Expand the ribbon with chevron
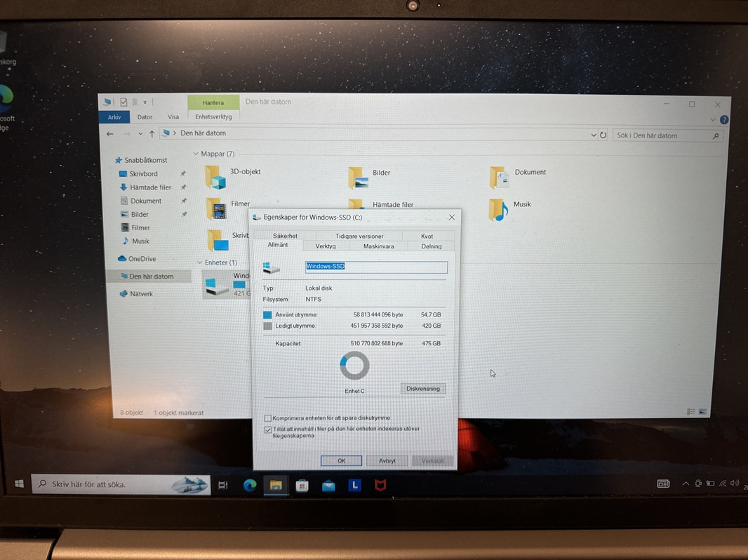This screenshot has height=560, width=748. 713,120
